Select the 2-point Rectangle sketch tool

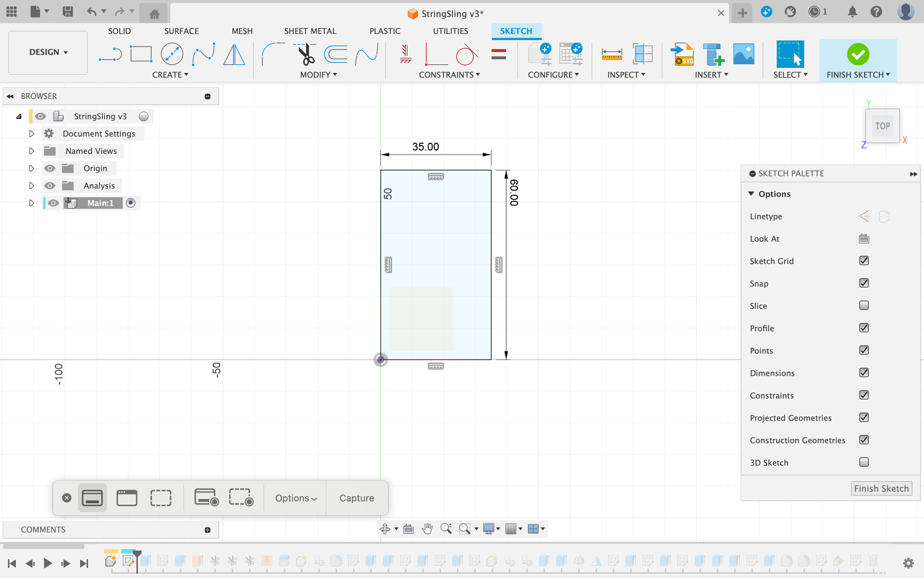(141, 54)
